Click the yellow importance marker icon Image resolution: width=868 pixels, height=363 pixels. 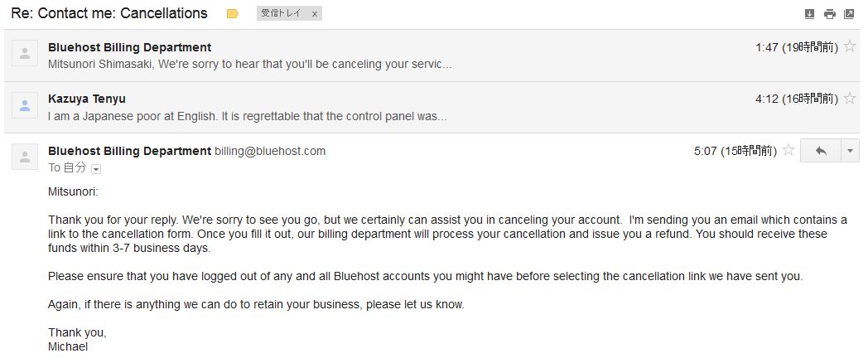(233, 14)
